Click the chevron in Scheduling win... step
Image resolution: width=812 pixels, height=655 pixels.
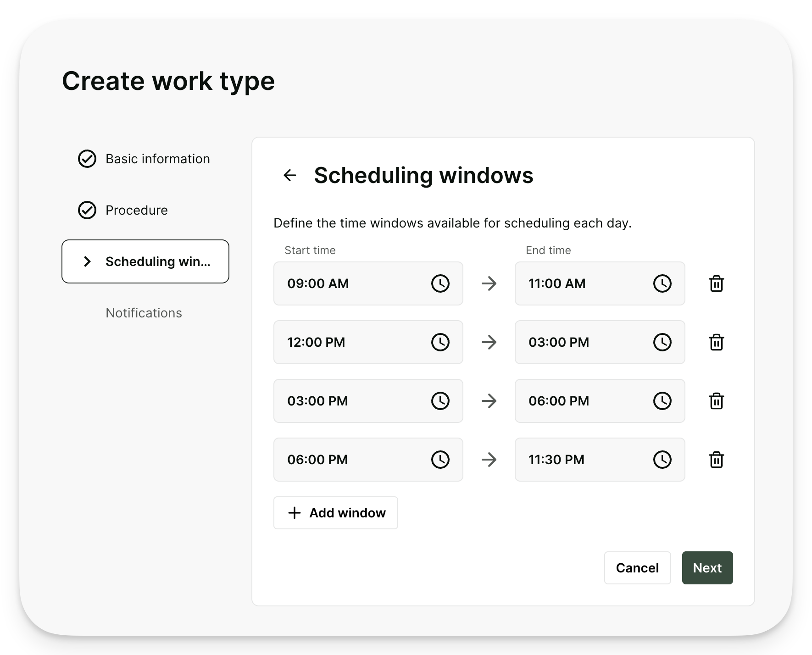(x=87, y=261)
